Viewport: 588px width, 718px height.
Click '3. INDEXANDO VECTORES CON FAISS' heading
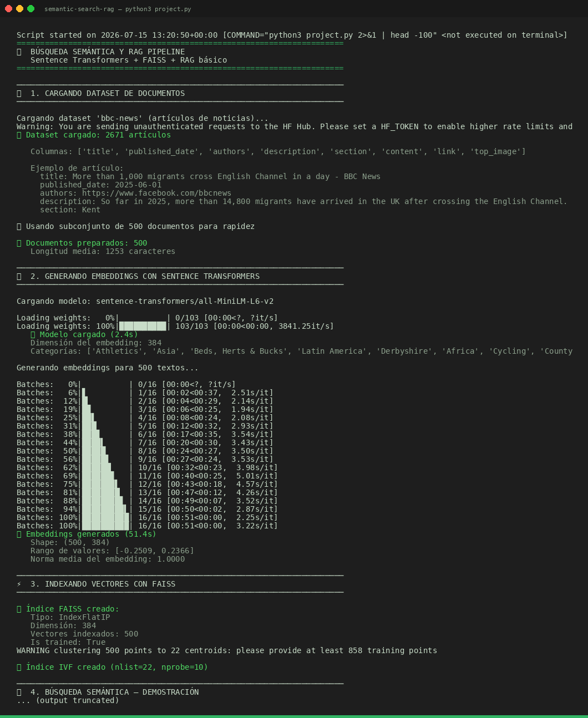click(103, 584)
